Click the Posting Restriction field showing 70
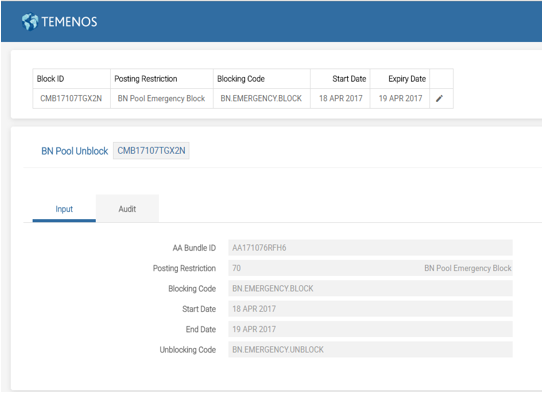 [x=370, y=268]
